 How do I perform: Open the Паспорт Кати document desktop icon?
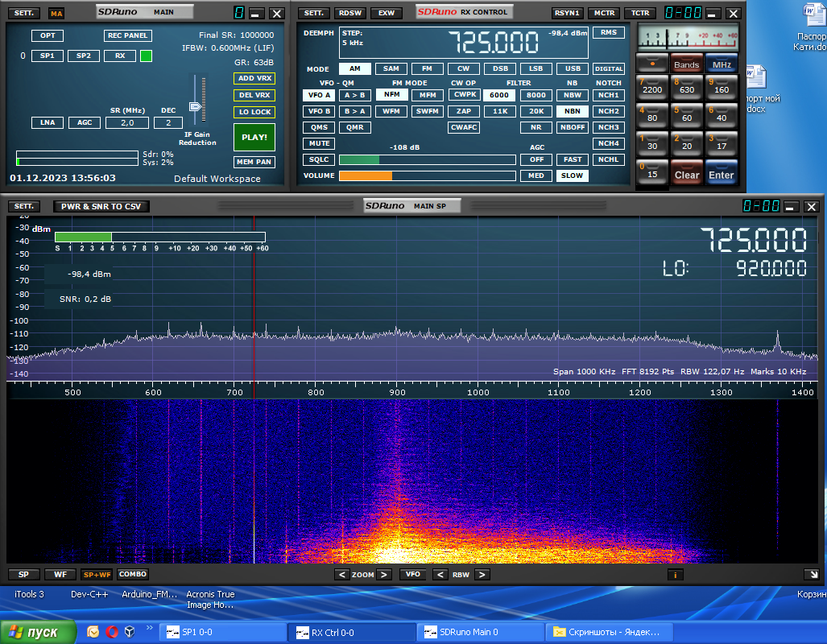coord(812,27)
